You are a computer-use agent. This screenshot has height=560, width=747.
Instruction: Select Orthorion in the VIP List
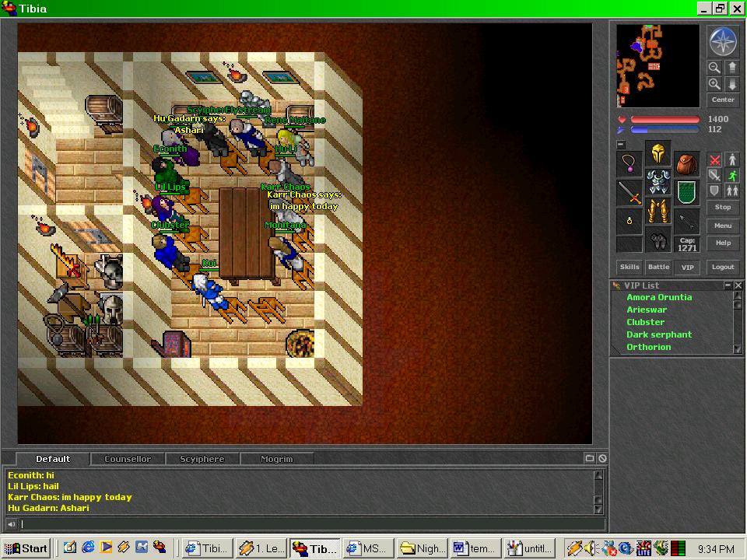[648, 347]
